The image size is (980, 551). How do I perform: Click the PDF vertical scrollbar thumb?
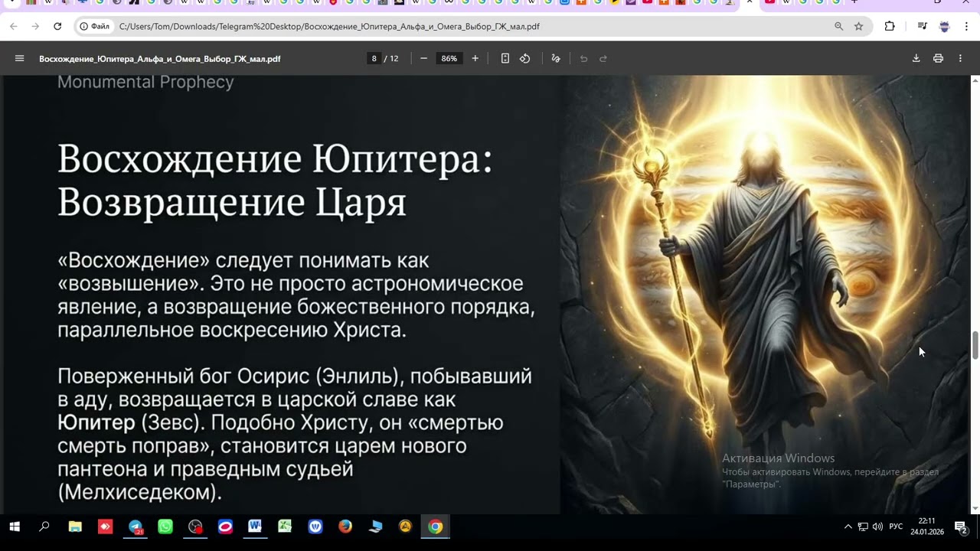click(x=975, y=345)
